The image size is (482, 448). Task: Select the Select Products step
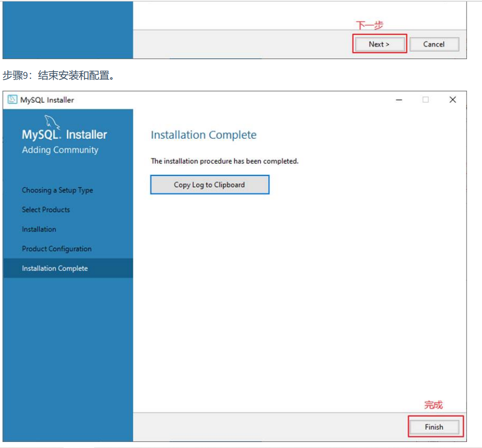[46, 209]
